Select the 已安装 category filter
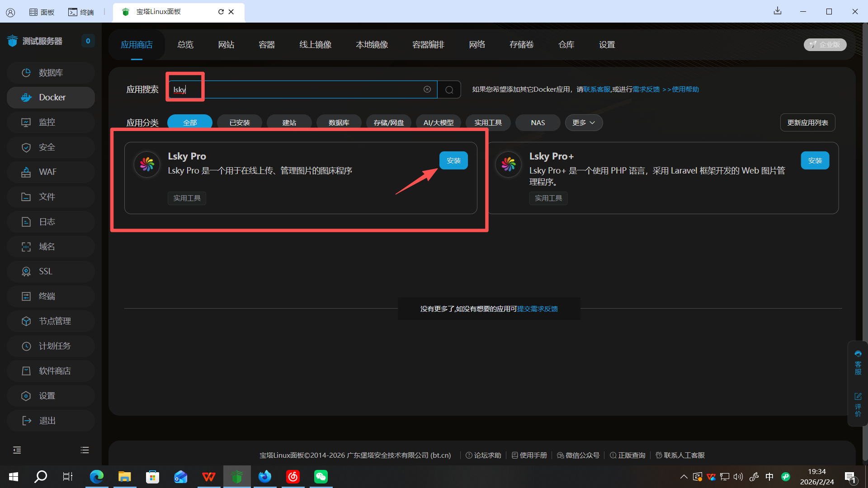 coord(239,122)
